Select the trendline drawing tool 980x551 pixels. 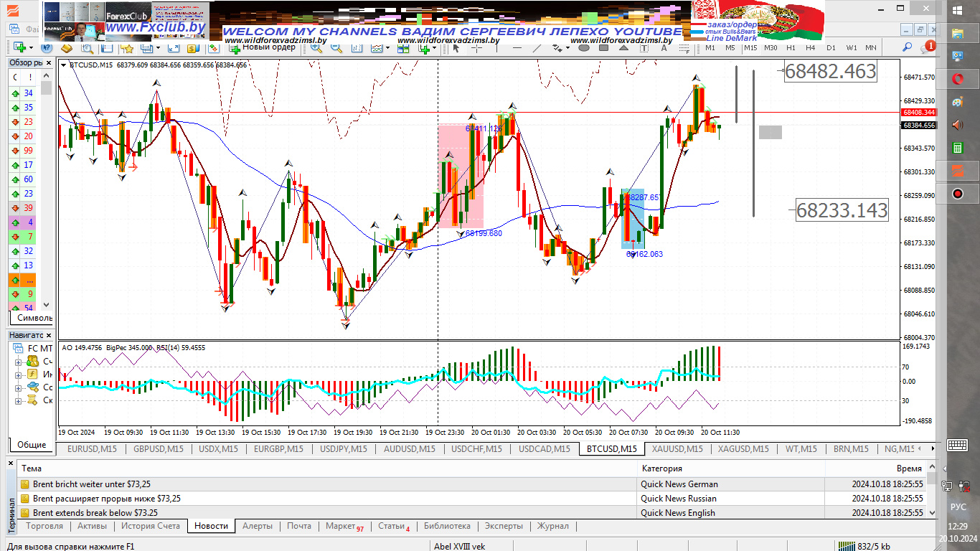coord(537,47)
